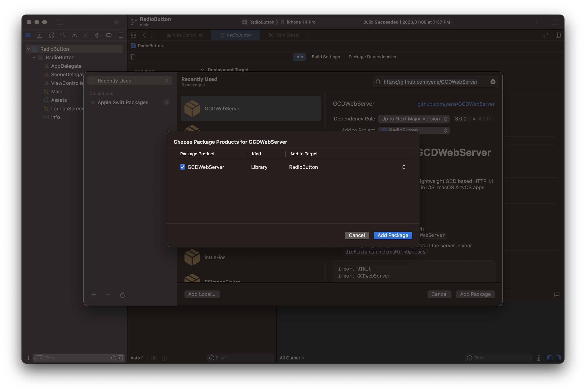Image resolution: width=586 pixels, height=392 pixels.
Task: Switch to Package Dependencies tab
Action: pyautogui.click(x=372, y=57)
